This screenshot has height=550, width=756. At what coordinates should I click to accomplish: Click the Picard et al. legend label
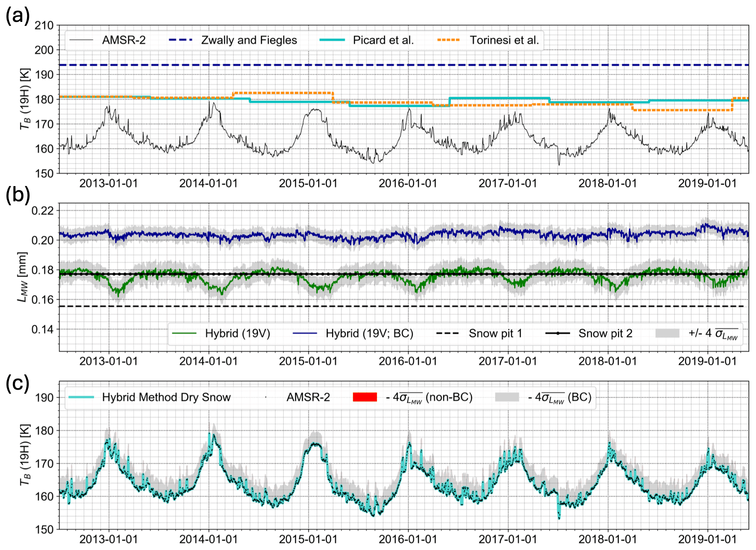383,40
